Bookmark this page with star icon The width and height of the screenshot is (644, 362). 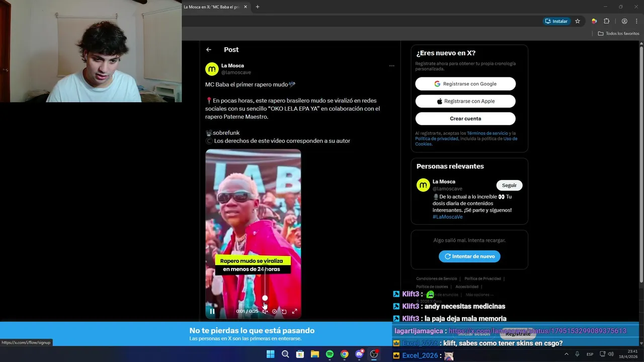tap(578, 21)
